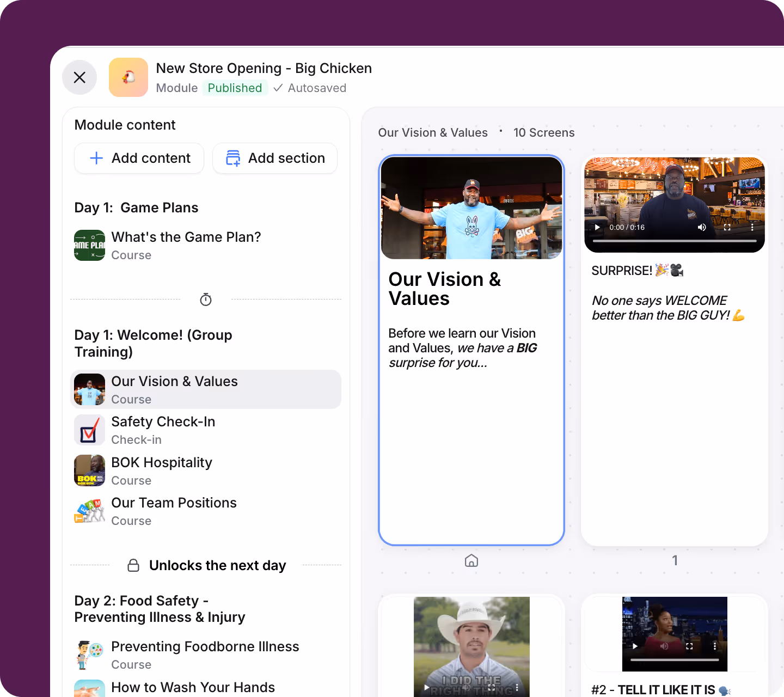Play the cowboy hat video

click(x=426, y=687)
